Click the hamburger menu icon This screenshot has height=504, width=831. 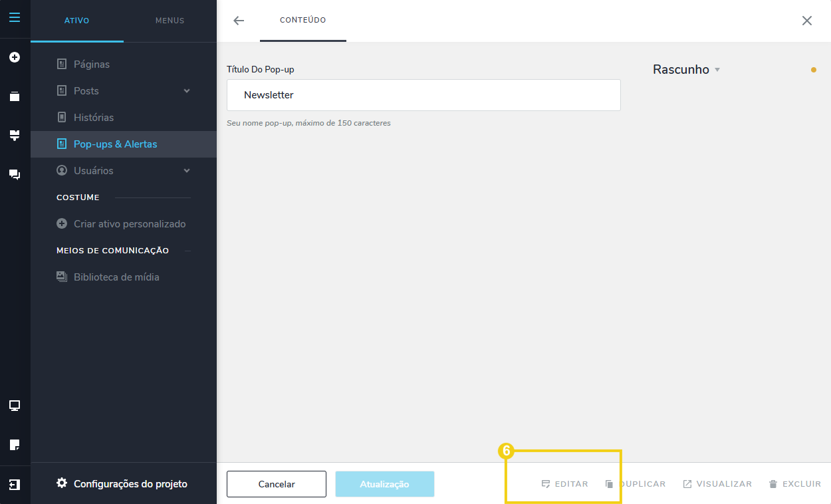[x=15, y=17]
